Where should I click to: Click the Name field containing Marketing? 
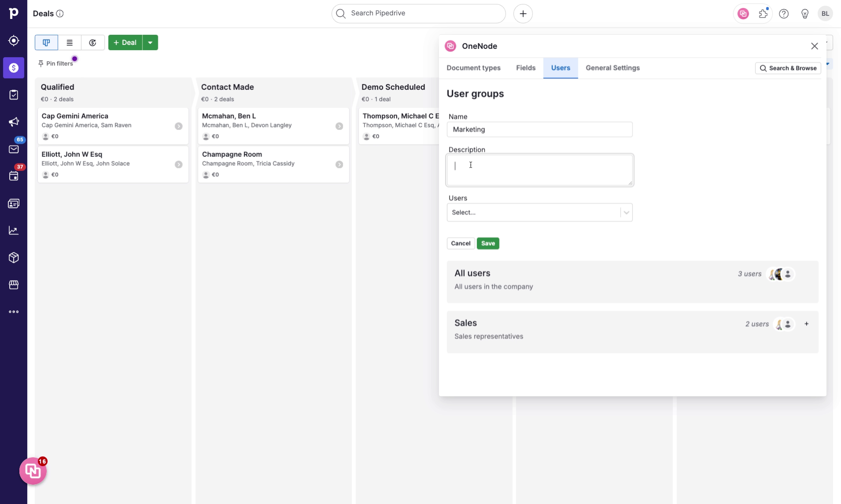click(x=540, y=130)
